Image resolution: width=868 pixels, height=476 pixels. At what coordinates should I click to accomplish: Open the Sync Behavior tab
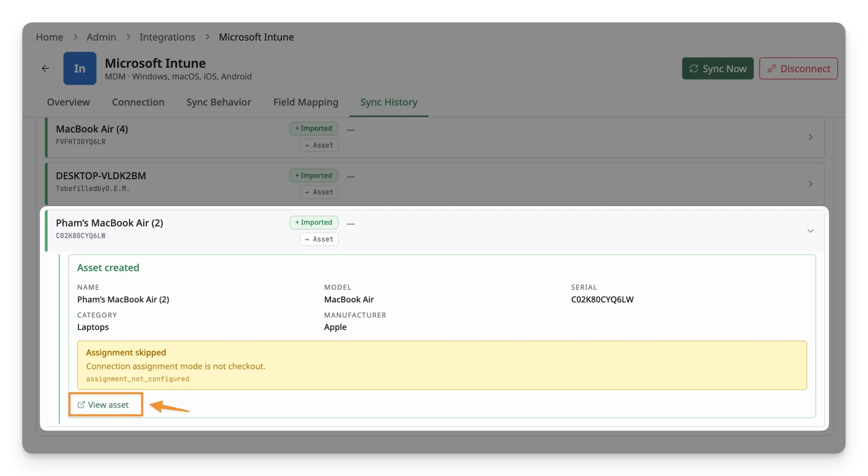tap(219, 102)
